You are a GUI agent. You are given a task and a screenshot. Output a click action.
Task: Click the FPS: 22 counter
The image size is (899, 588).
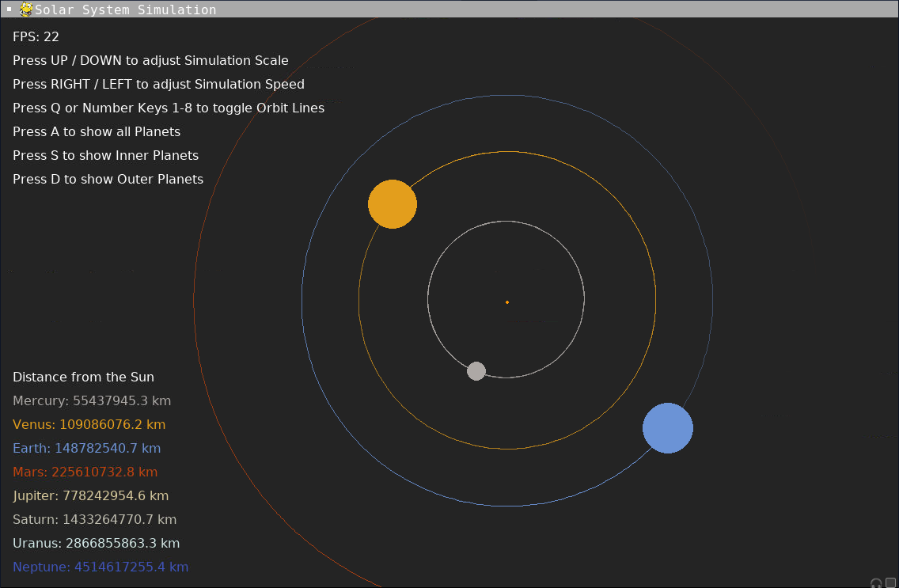click(x=36, y=36)
